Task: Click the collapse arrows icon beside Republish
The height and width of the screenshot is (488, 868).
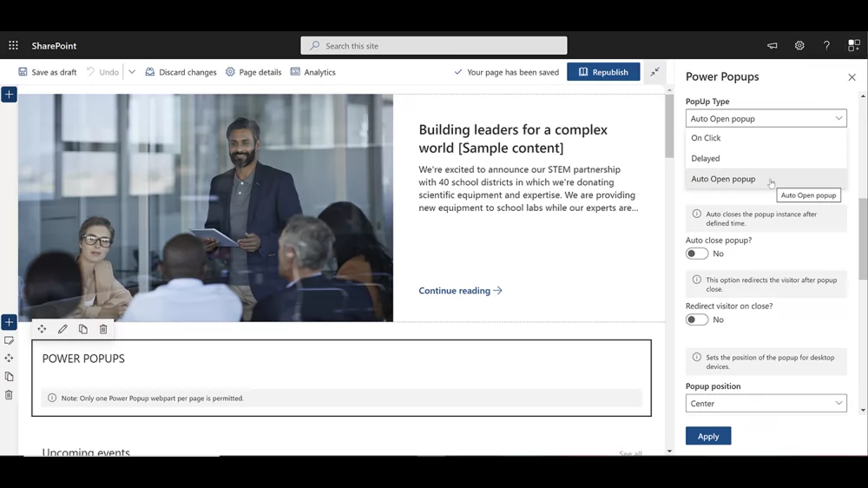Action: 654,72
